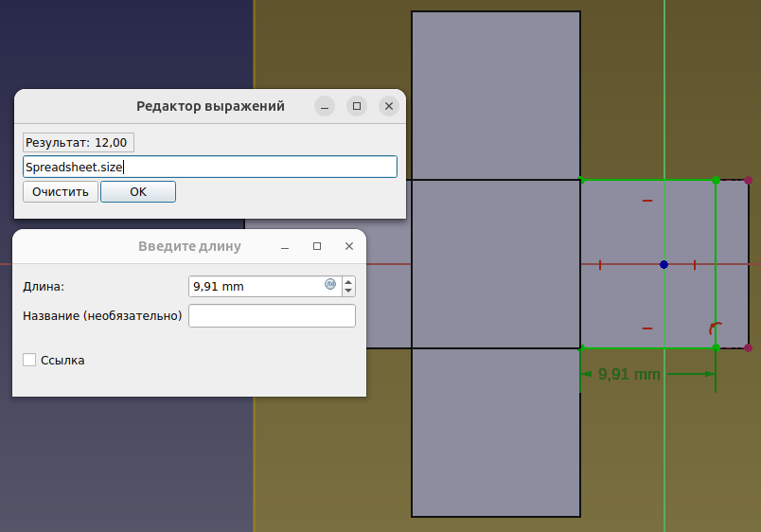
Task: Minimize the Введите длину dialog
Action: (x=285, y=246)
